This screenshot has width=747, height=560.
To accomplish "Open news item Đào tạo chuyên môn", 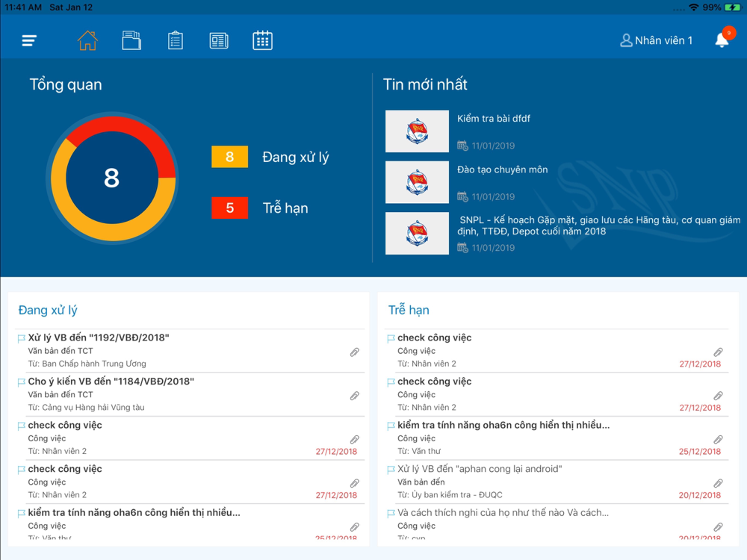I will coord(502,169).
